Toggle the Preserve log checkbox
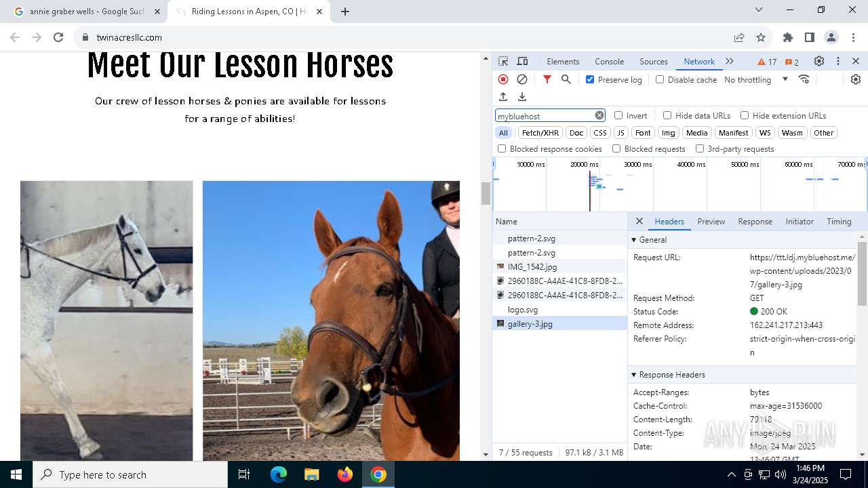This screenshot has width=868, height=488. tap(590, 79)
